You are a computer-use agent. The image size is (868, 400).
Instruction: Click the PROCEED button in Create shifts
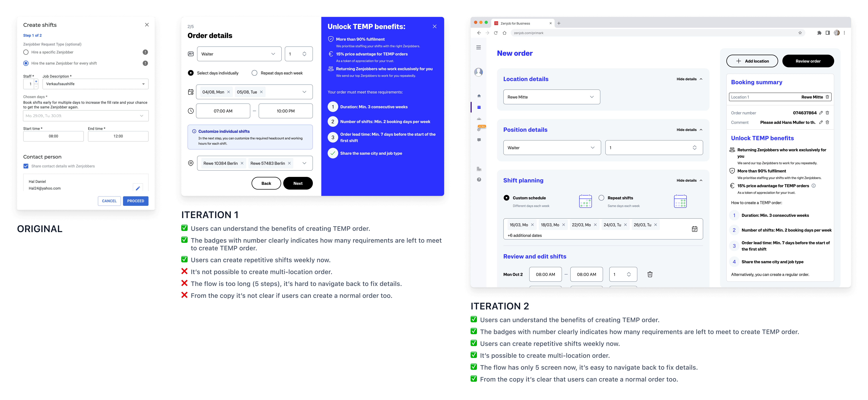coord(135,201)
